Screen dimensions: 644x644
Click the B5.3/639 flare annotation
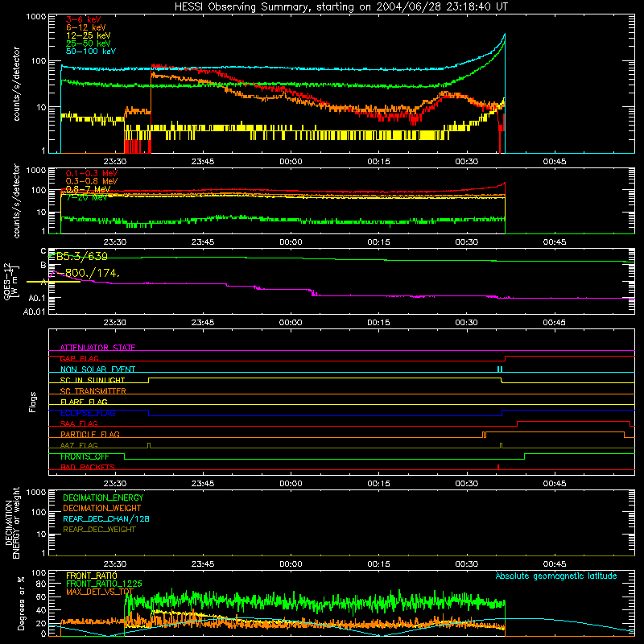(82, 256)
